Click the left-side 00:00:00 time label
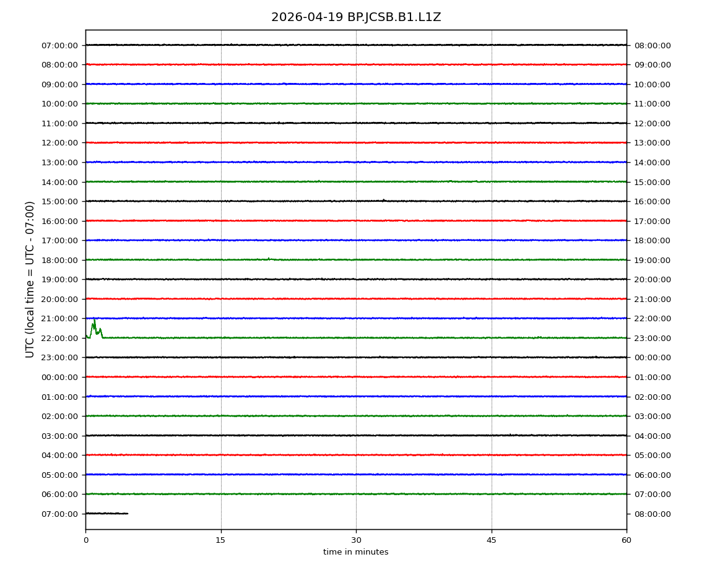The height and width of the screenshot is (588, 712). coord(60,377)
